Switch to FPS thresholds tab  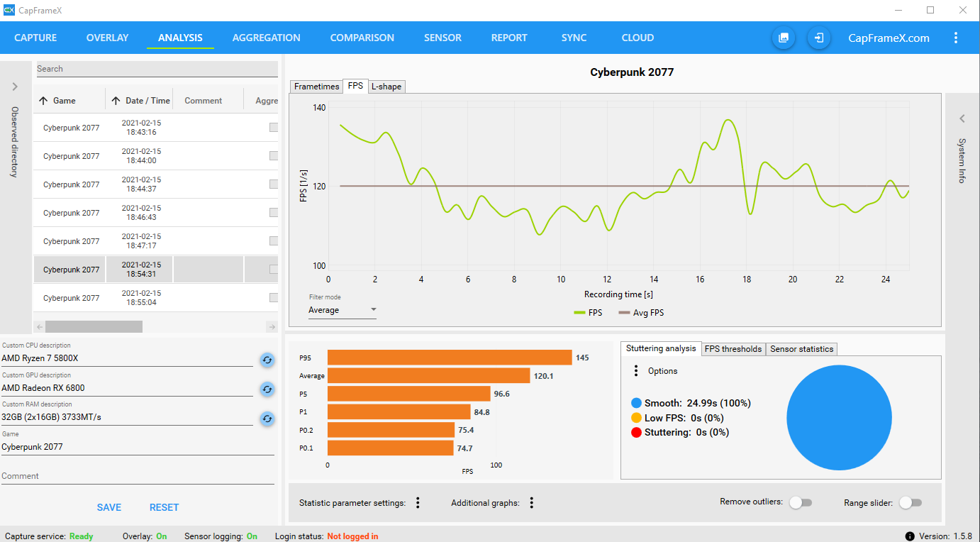pyautogui.click(x=733, y=349)
